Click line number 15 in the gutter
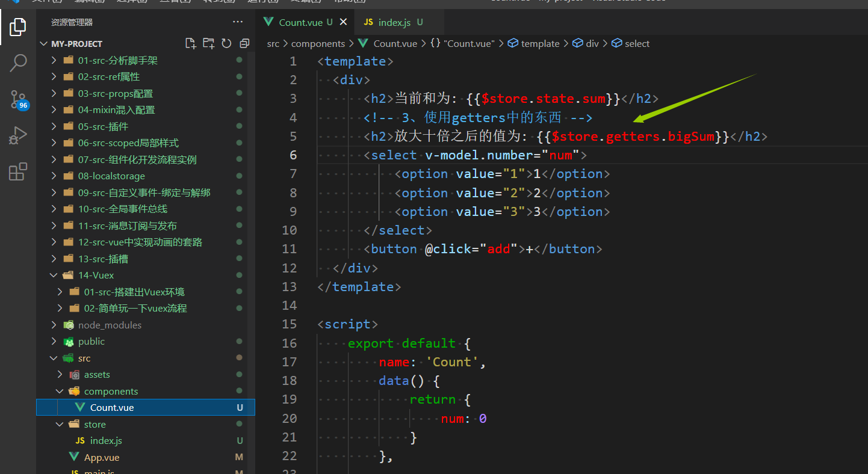 (x=290, y=324)
